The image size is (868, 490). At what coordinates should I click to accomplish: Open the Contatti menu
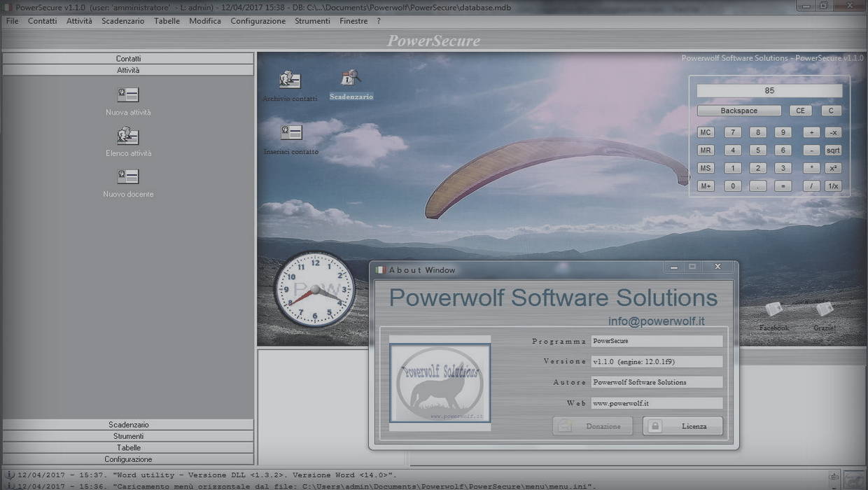(x=43, y=21)
